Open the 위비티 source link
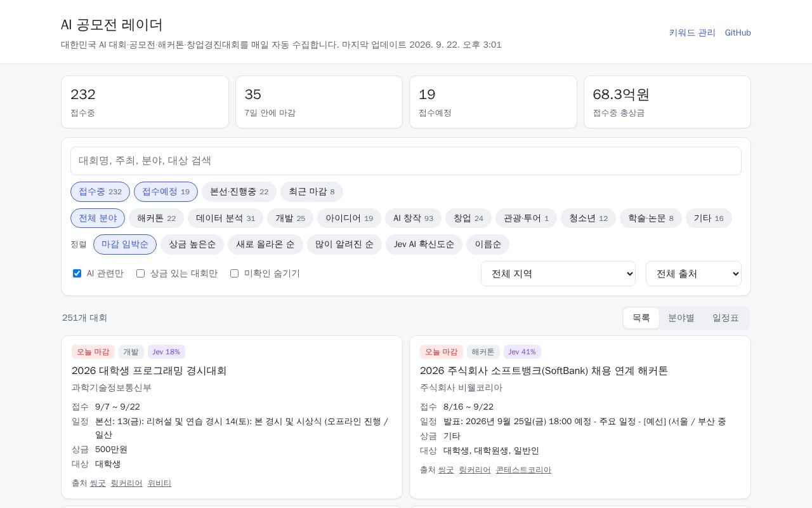 click(x=160, y=483)
